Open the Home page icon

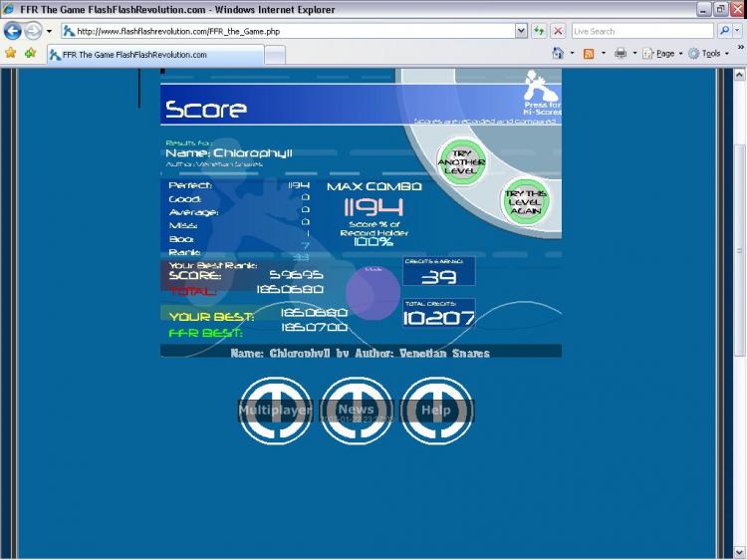tap(558, 54)
